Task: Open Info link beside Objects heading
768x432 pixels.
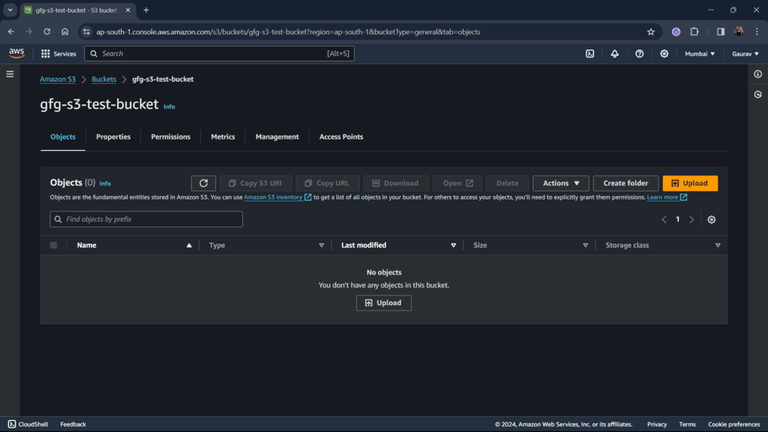Action: [105, 184]
